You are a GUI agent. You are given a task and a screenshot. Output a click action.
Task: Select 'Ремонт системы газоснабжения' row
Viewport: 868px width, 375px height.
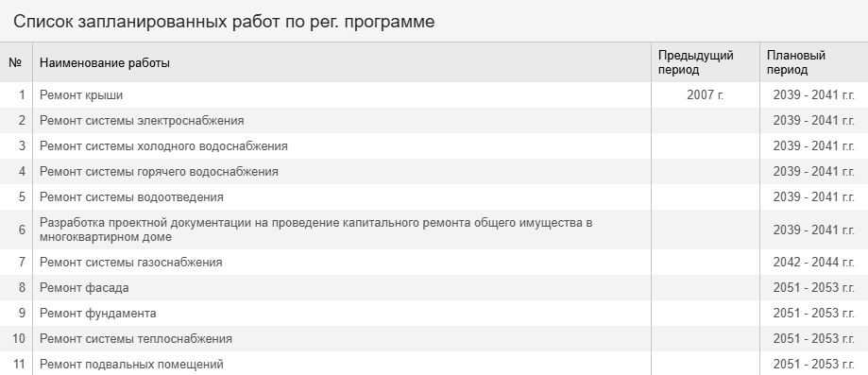click(434, 263)
